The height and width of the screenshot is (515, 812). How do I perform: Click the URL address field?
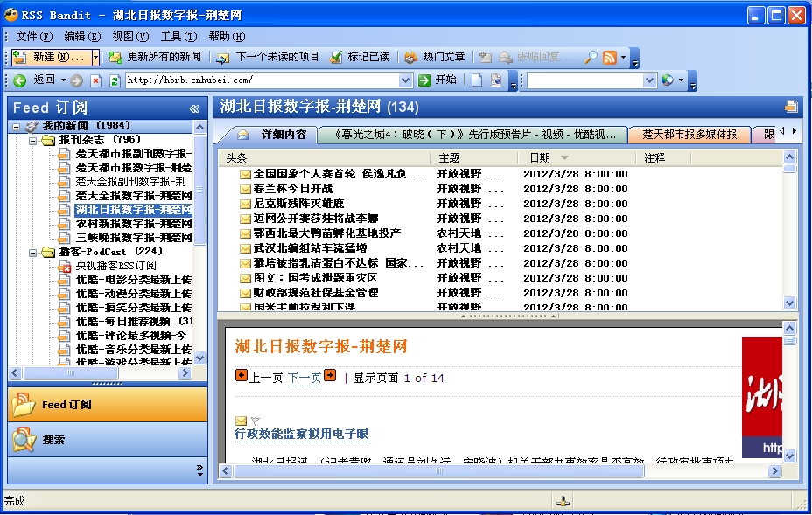click(262, 80)
